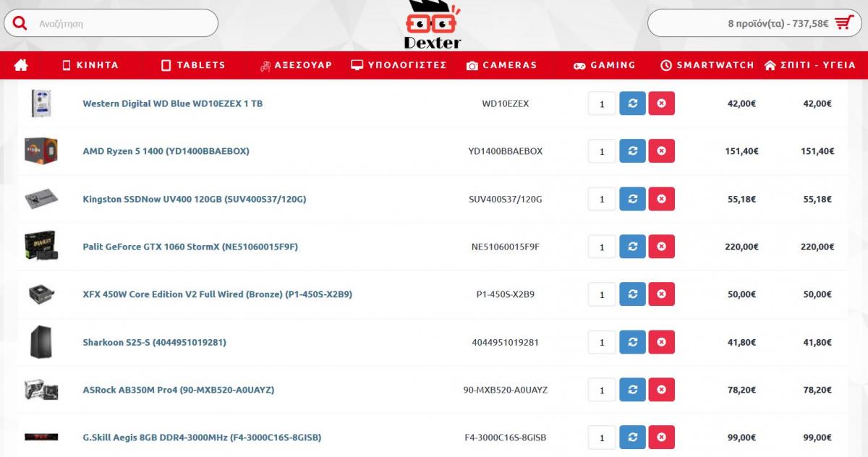Open ASRock AB350M Pro4 product link

click(179, 390)
